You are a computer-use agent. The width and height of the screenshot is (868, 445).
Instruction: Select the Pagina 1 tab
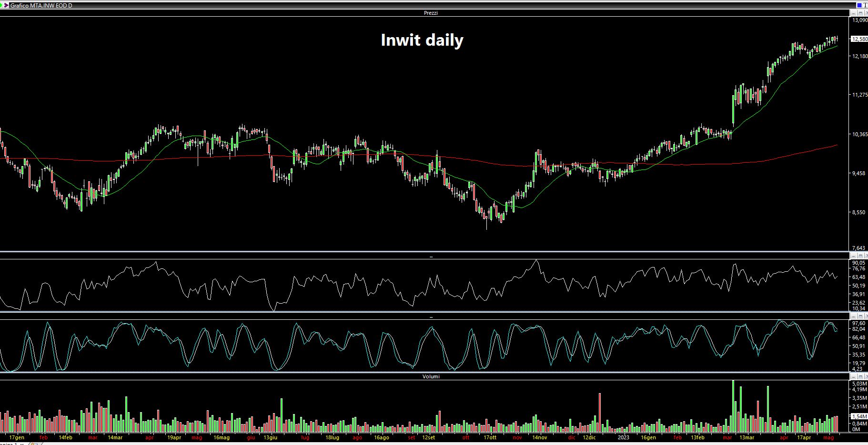pyautogui.click(x=9, y=444)
